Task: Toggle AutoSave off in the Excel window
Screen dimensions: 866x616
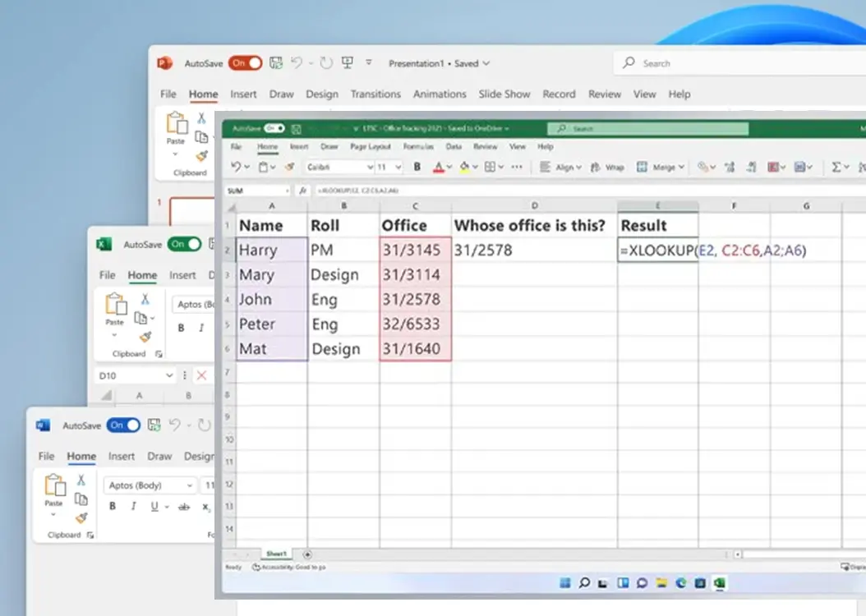Action: pos(275,128)
